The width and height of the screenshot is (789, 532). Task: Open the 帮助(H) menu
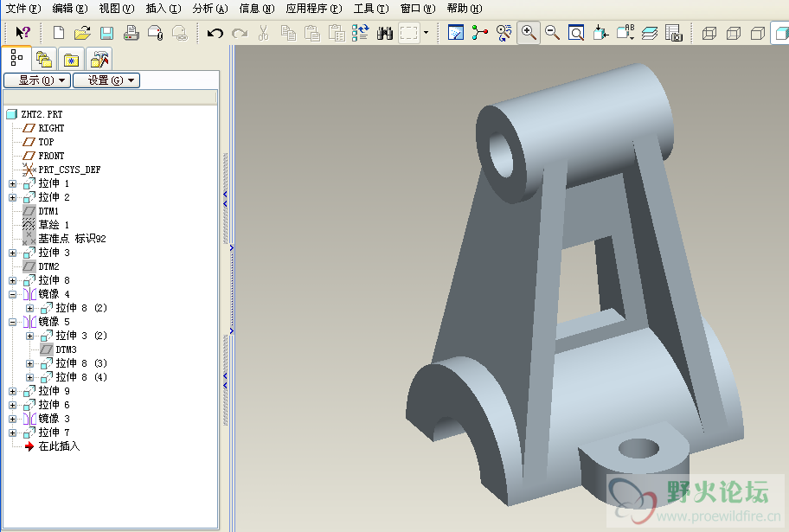tap(465, 9)
